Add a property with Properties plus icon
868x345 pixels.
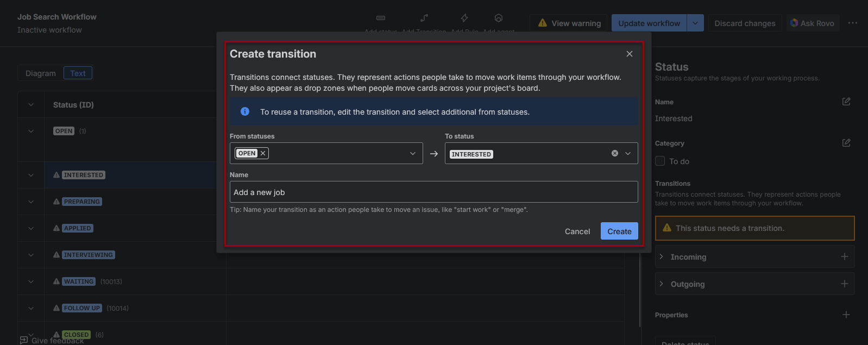pyautogui.click(x=846, y=315)
